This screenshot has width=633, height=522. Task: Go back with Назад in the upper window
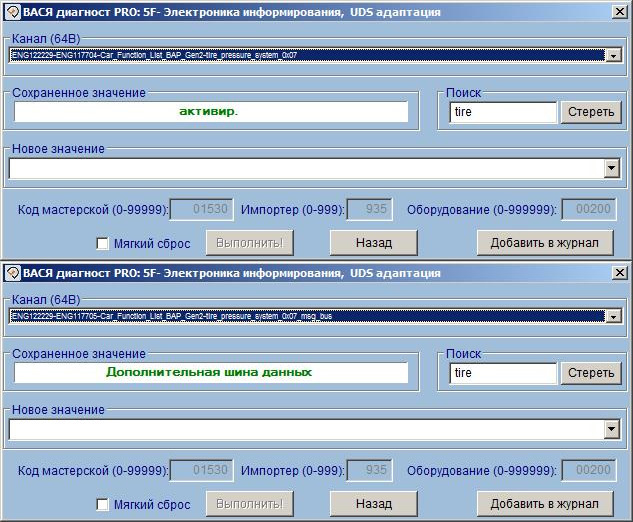pos(374,243)
